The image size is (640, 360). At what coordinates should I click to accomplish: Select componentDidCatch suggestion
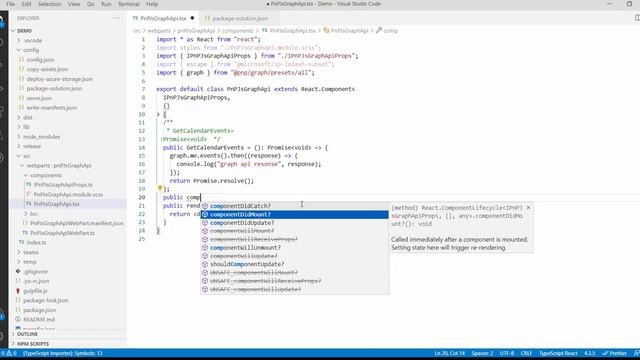tap(294, 206)
